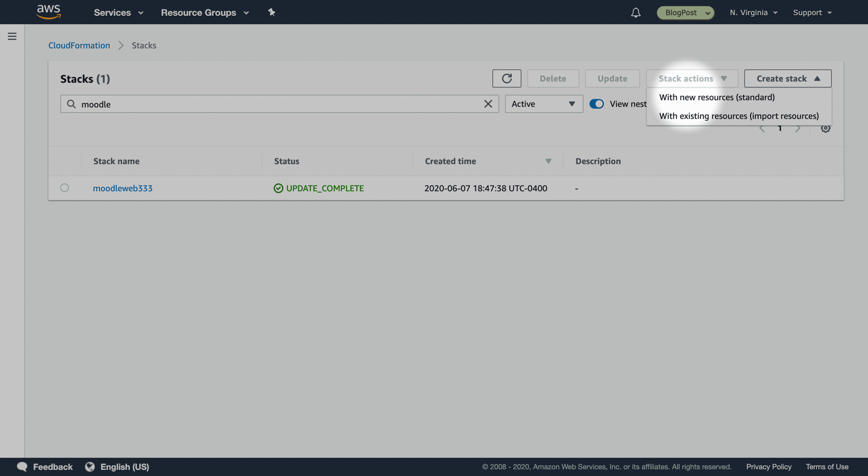
Task: Sort by Created time arrow
Action: (x=548, y=161)
